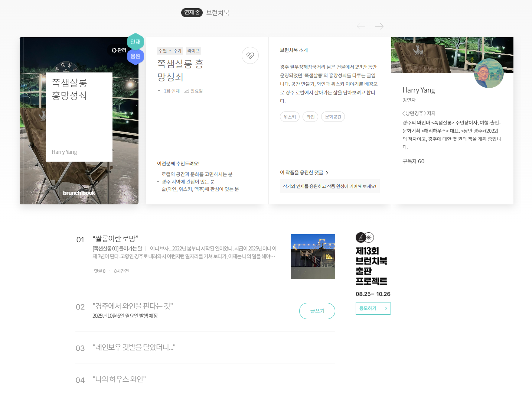Screen dimensions: 532x395
Task: Click the UP icon next to 월요일
Action: pyautogui.click(x=186, y=91)
